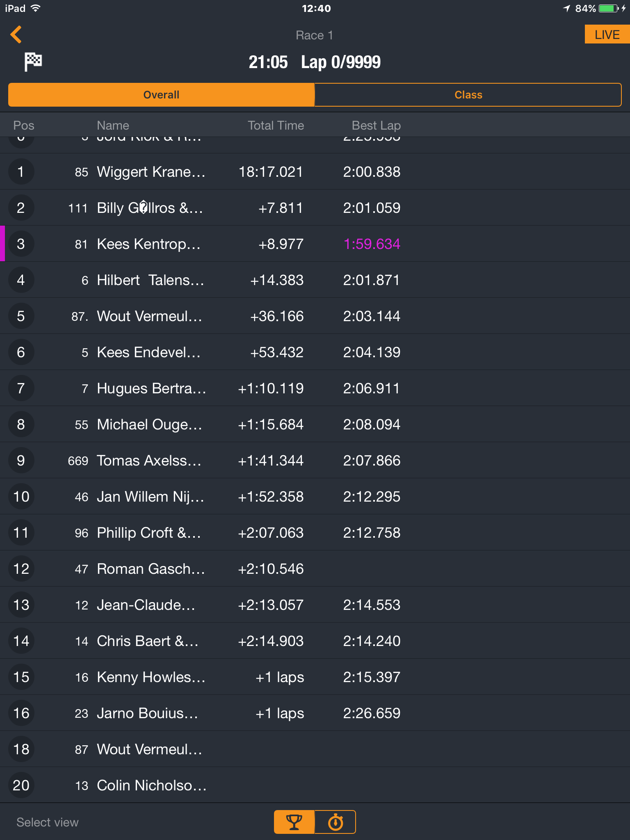Tap the position 20 badge

pyautogui.click(x=21, y=785)
